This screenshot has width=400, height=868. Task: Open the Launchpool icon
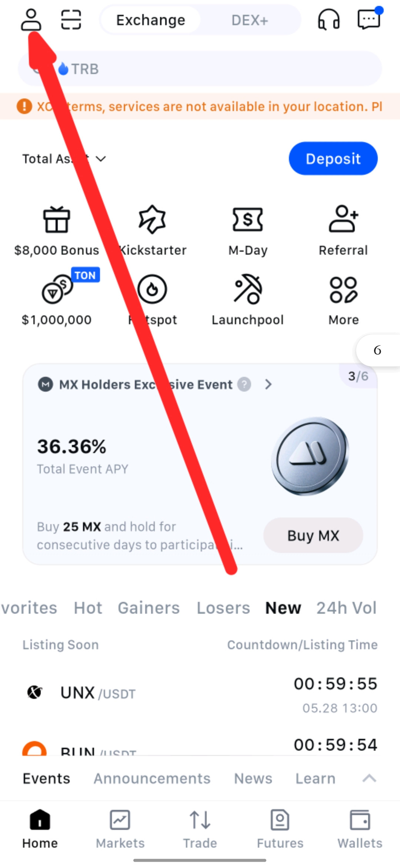pos(248,289)
